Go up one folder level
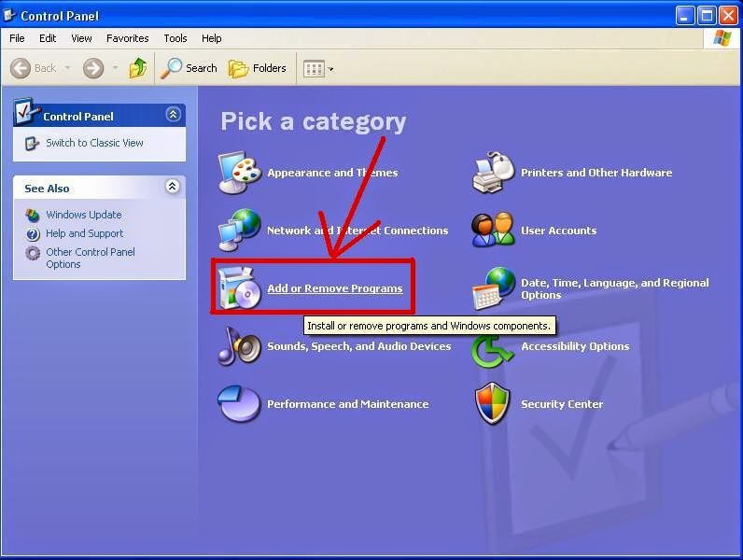The height and width of the screenshot is (560, 743). coord(138,68)
